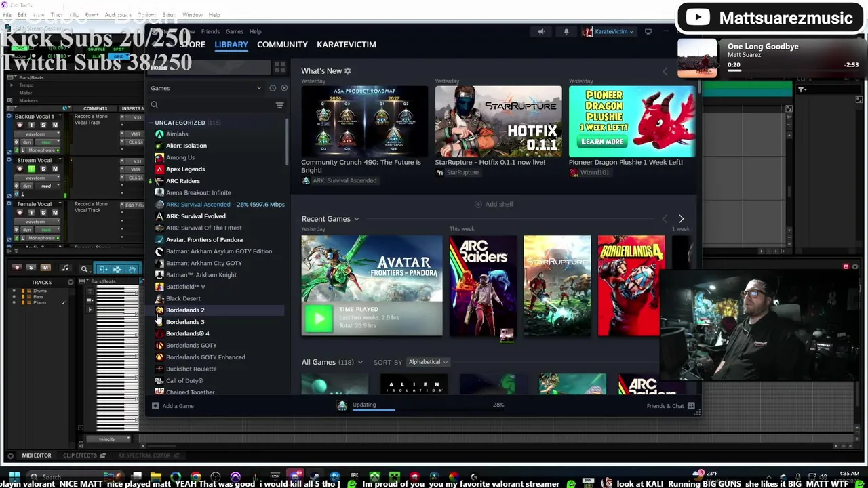
Task: Open Backup Vocal 1 waveform view dropdown
Action: pyautogui.click(x=38, y=134)
